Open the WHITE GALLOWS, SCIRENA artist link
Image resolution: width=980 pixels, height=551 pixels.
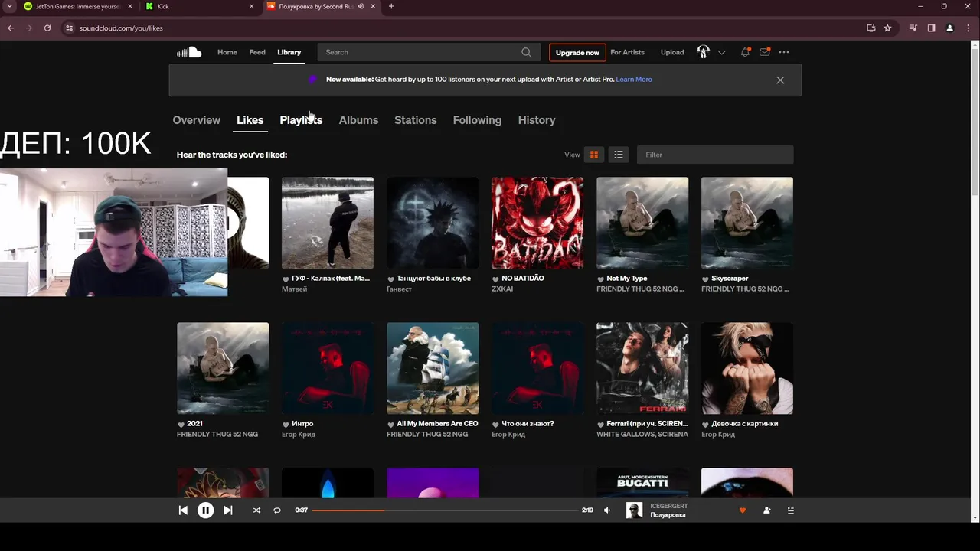642,435
